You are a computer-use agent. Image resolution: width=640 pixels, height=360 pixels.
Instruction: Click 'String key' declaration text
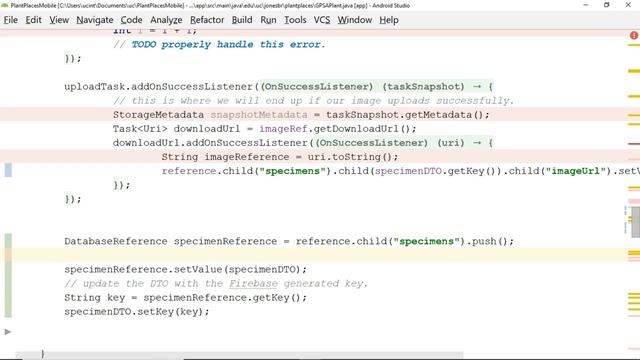(x=94, y=297)
